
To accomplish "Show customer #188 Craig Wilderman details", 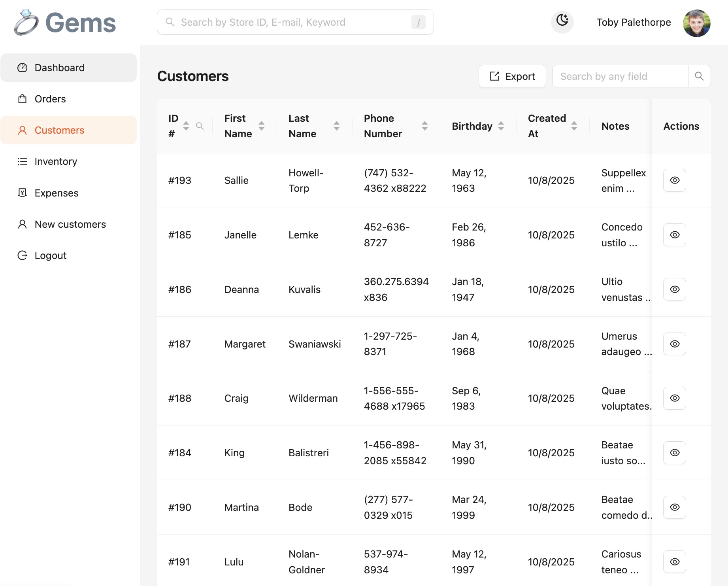I will (x=674, y=398).
